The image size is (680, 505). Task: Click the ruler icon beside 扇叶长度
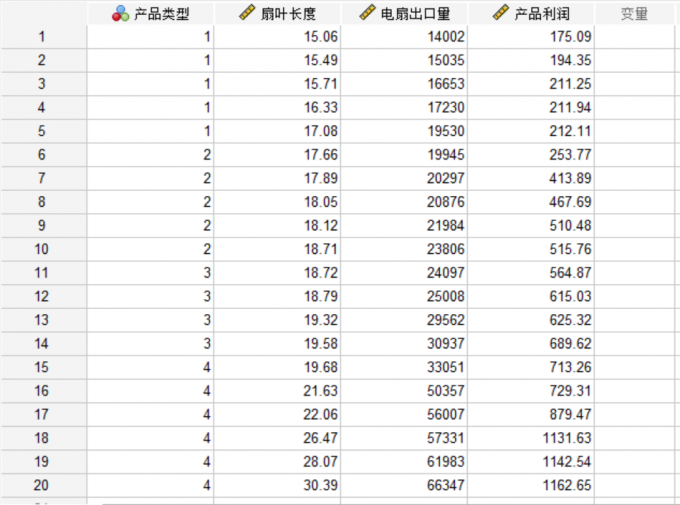247,13
